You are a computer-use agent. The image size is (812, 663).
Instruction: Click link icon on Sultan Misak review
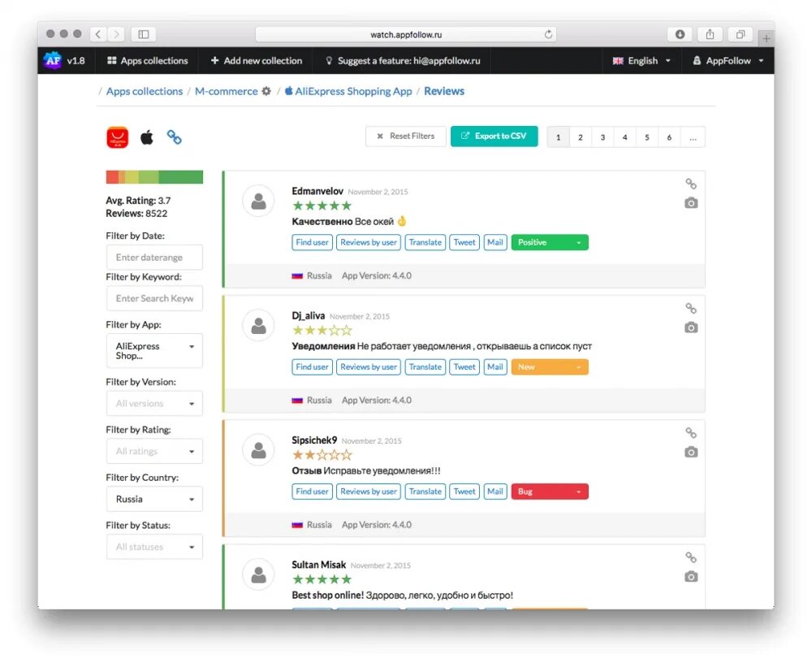pyautogui.click(x=691, y=557)
